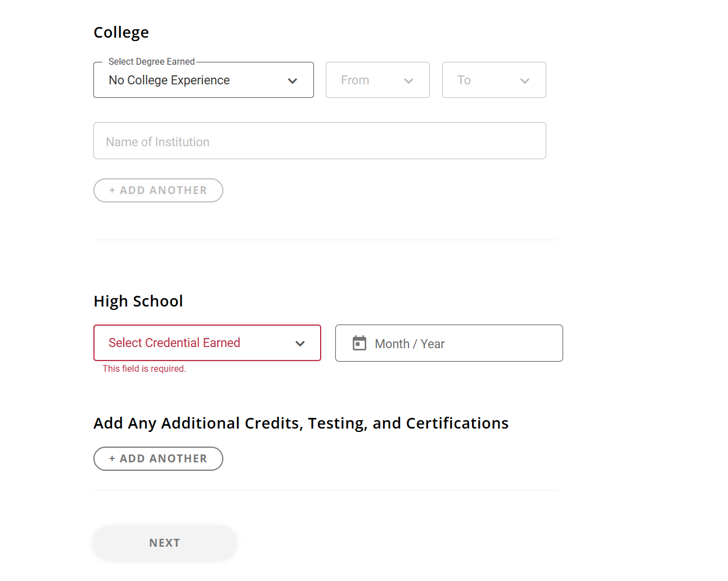Screen dimensions: 728x581
Task: Focus the Name of Institution text field
Action: coord(320,141)
